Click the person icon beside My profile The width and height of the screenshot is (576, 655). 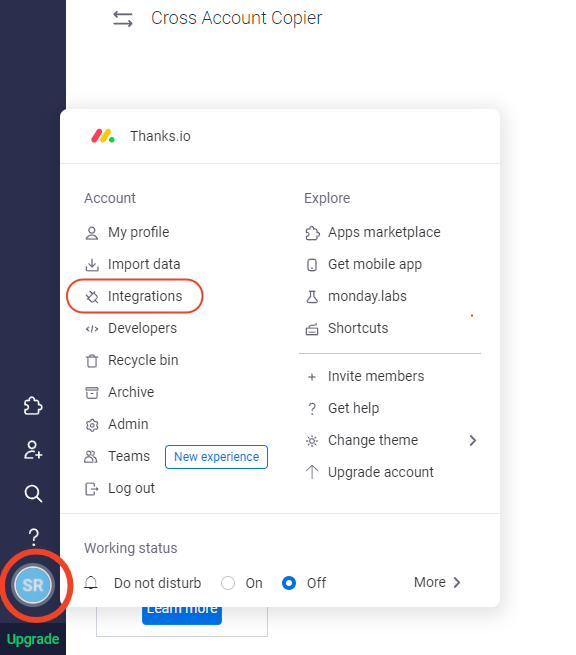tap(92, 233)
